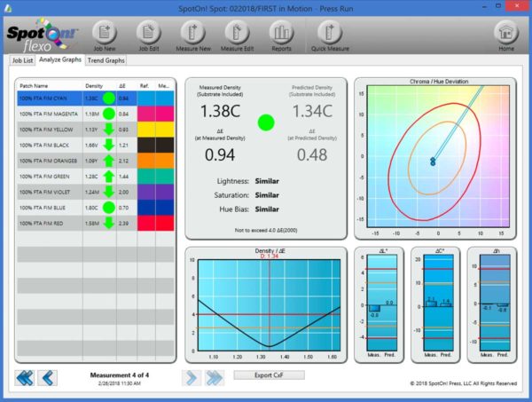Screen dimensions: 532x402
Task: Click the ΔL* bar chart
Action: tap(381, 303)
